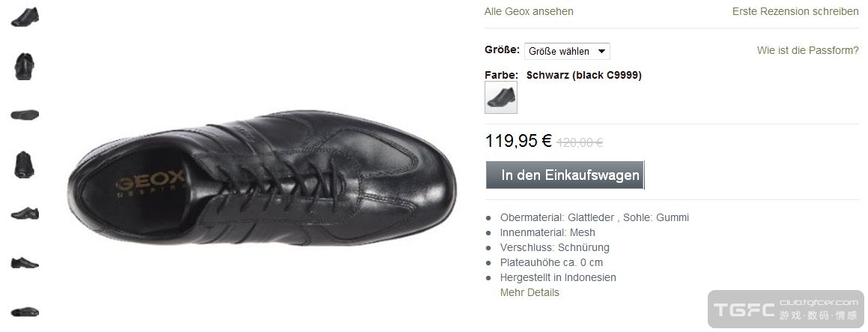Add the shoe via In den Einkaufswagen
Viewport: 868px width, 332px height.
[565, 175]
